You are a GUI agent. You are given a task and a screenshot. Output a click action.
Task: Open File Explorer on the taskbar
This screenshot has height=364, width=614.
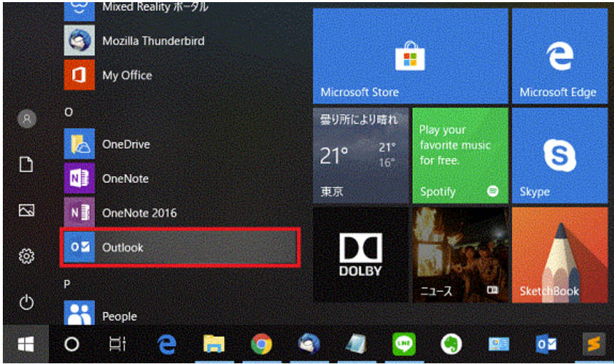point(214,345)
